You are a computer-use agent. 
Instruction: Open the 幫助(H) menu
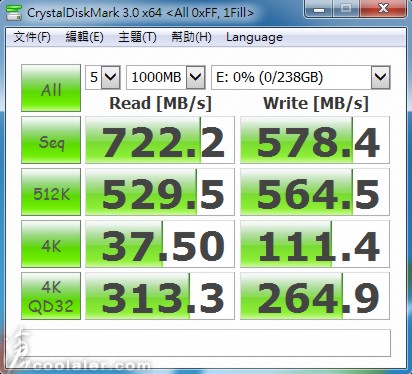point(191,37)
